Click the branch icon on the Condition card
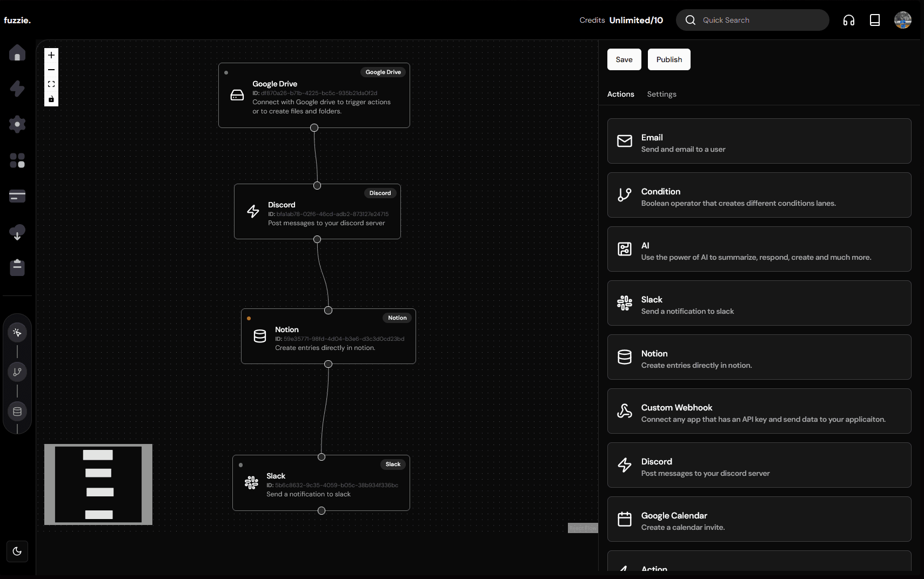This screenshot has width=924, height=579. [625, 195]
